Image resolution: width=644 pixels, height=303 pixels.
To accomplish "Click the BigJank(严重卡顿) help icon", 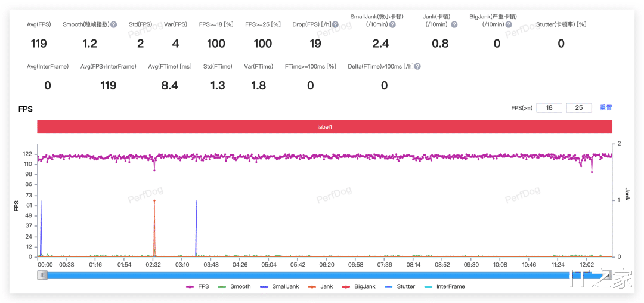I will point(509,24).
